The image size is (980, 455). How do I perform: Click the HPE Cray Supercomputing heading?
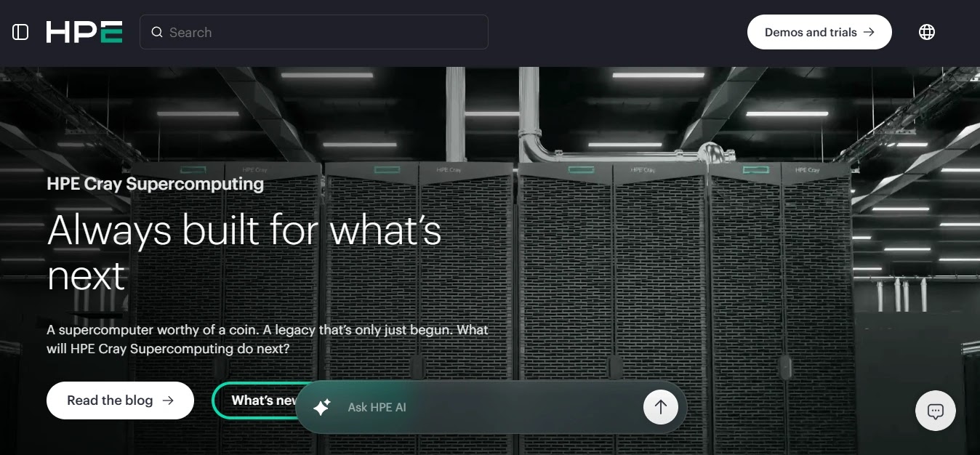pos(155,183)
